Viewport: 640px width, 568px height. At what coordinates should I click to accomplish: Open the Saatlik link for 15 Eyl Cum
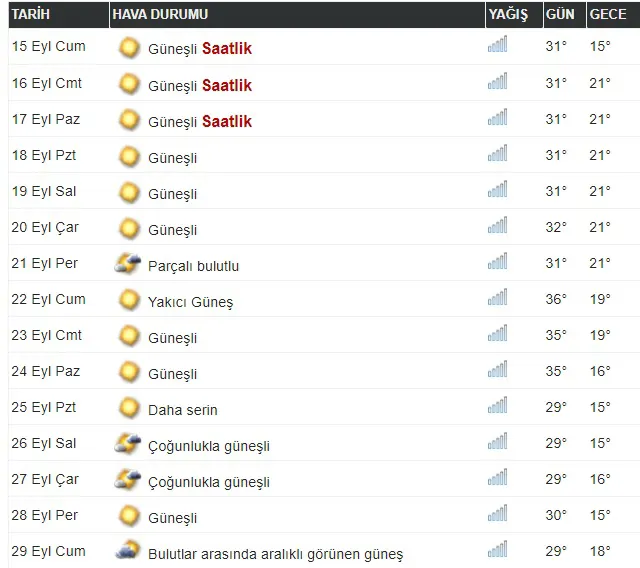227,49
